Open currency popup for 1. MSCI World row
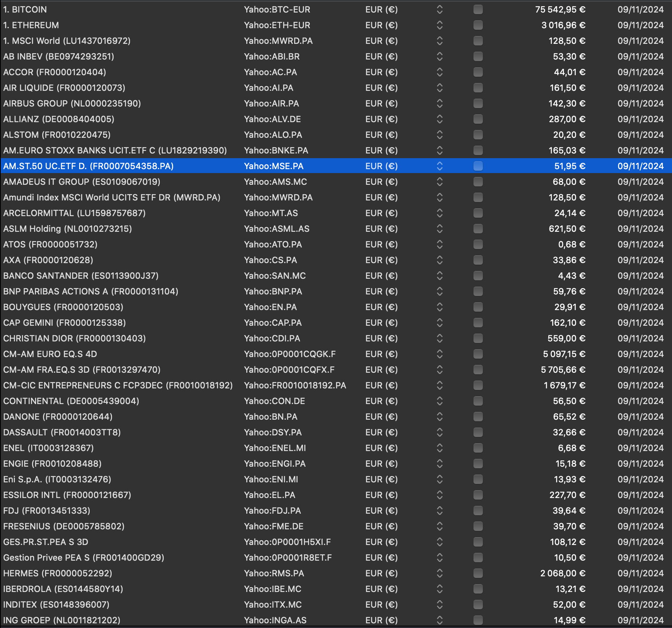 440,41
